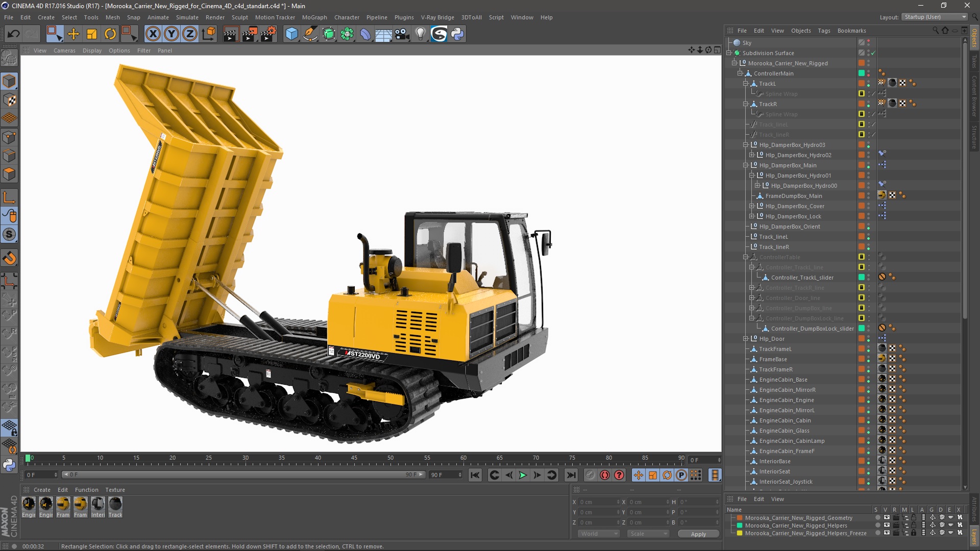Open material manager Create menu
The image size is (980, 551).
pyautogui.click(x=42, y=490)
